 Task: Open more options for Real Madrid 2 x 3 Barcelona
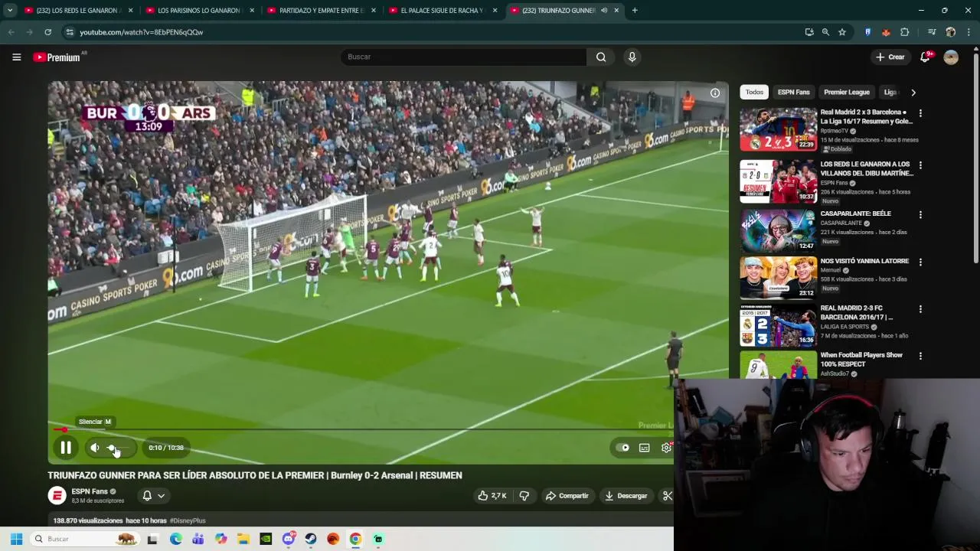click(x=920, y=113)
